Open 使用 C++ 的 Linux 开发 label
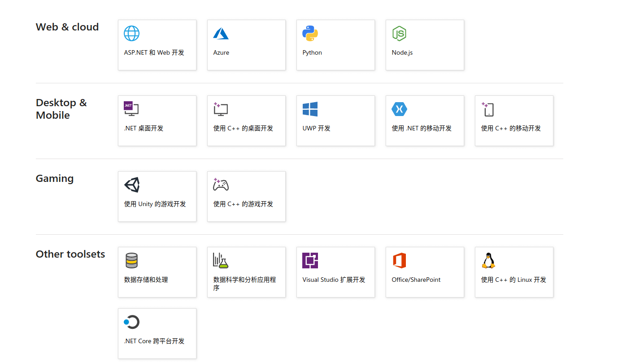 [x=513, y=280]
